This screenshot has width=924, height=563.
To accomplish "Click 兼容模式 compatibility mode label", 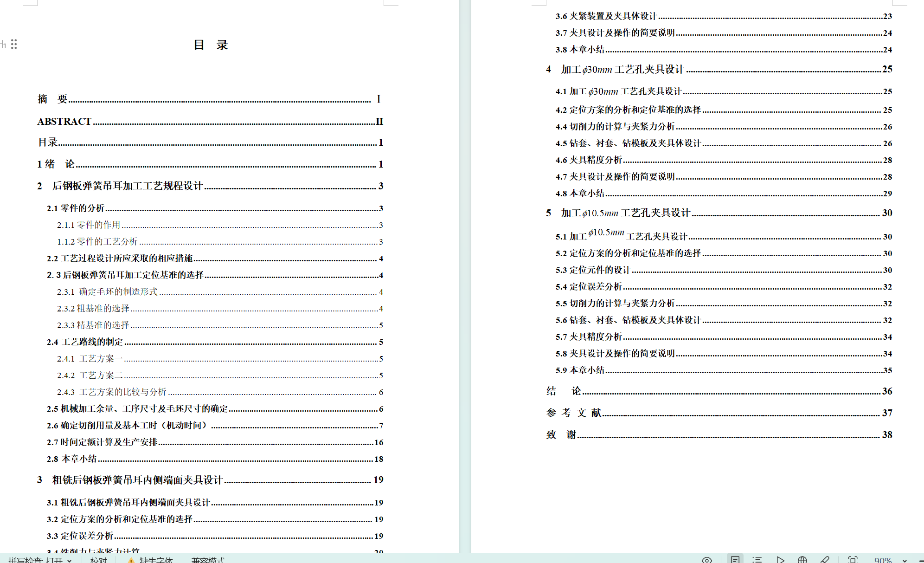I will pyautogui.click(x=208, y=560).
